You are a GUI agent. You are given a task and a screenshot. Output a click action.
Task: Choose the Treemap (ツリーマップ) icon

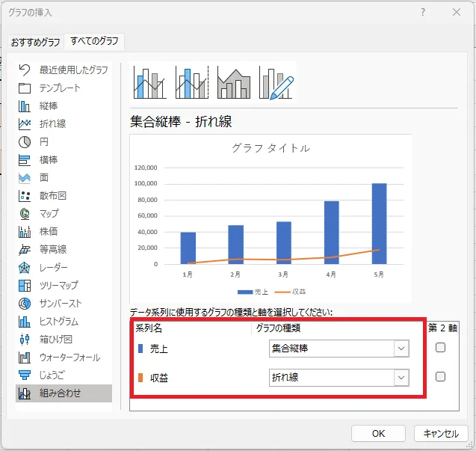coord(24,286)
